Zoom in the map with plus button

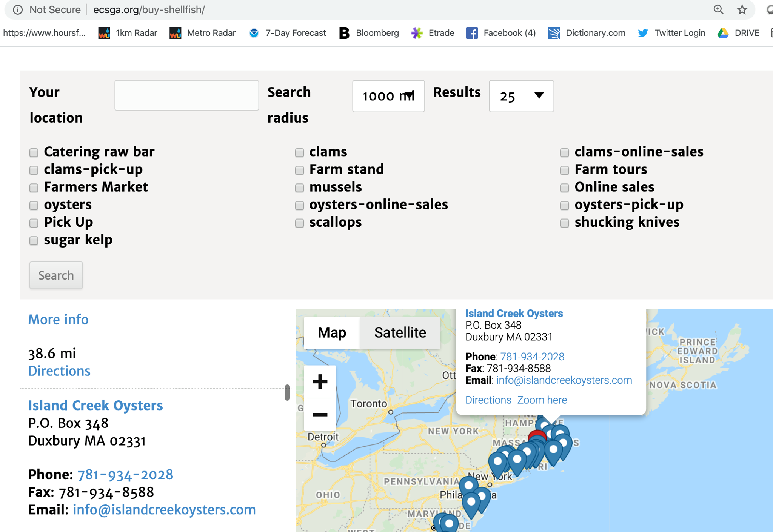coord(320,382)
